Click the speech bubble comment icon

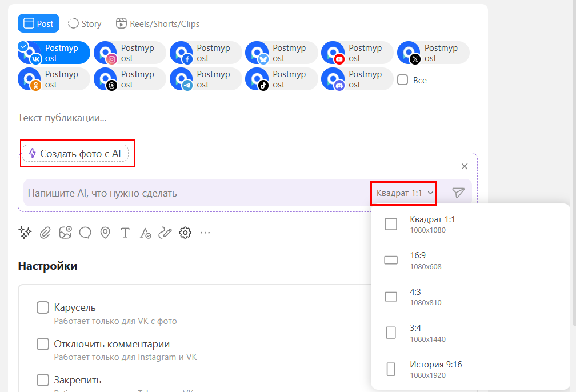click(85, 233)
